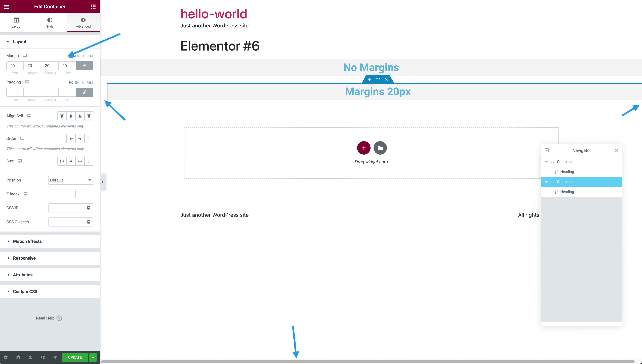Open Need Help link at panel bottom
The height and width of the screenshot is (364, 642).
click(49, 318)
